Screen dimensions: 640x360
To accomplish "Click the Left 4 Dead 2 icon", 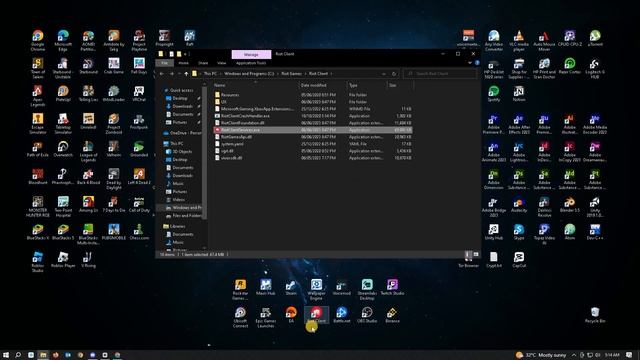I will (139, 176).
